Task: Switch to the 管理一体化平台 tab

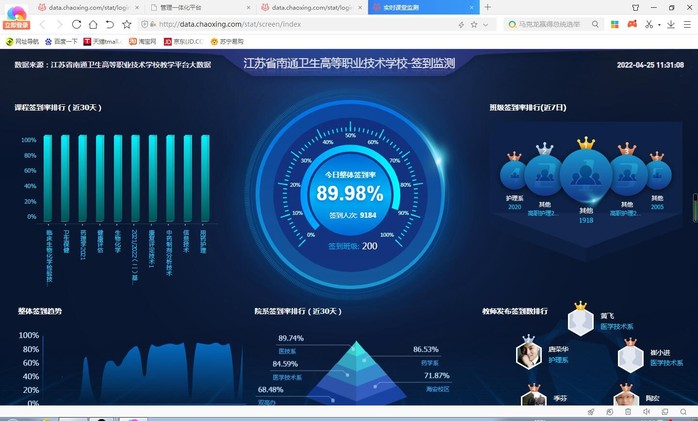Action: [x=199, y=8]
